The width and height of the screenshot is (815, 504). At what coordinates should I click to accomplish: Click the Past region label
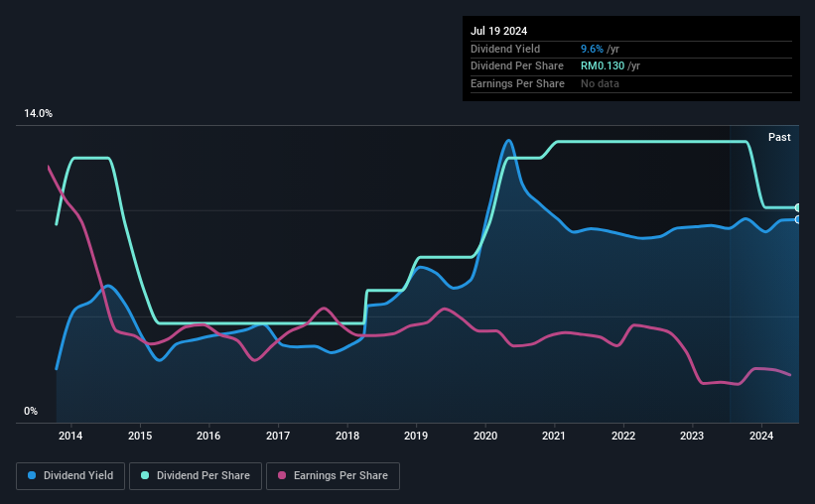tap(779, 137)
